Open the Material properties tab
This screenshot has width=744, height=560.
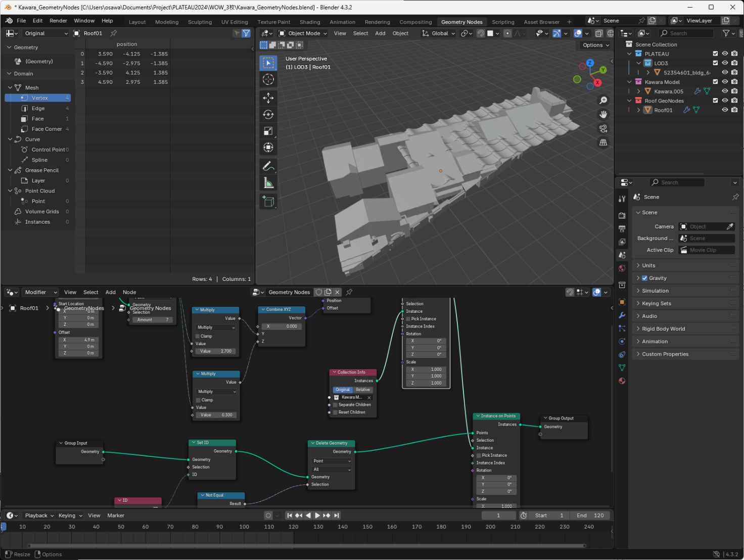(622, 381)
